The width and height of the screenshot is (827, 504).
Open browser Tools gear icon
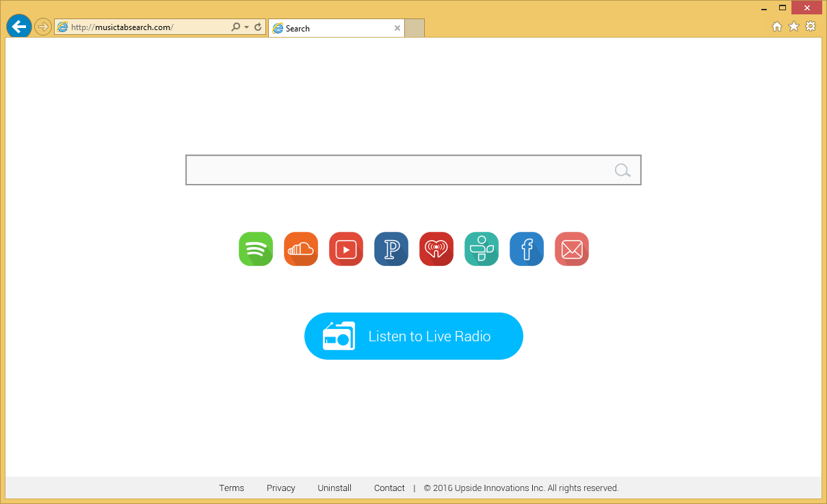point(811,26)
